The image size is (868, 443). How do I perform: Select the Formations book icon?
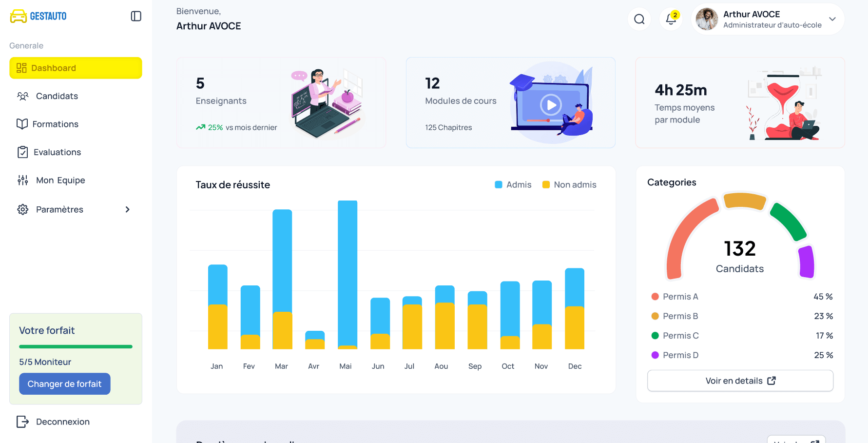pos(22,124)
